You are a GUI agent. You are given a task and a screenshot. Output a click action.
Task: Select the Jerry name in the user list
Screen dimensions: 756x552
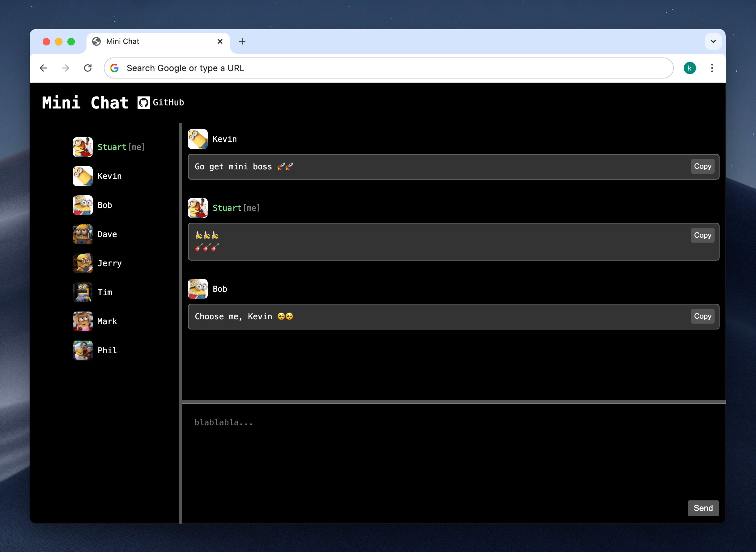110,263
